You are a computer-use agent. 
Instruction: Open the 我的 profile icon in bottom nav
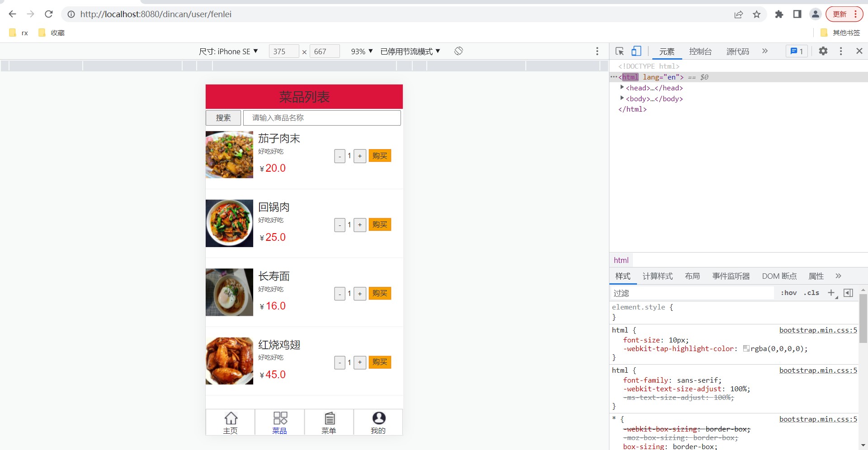[x=379, y=418]
